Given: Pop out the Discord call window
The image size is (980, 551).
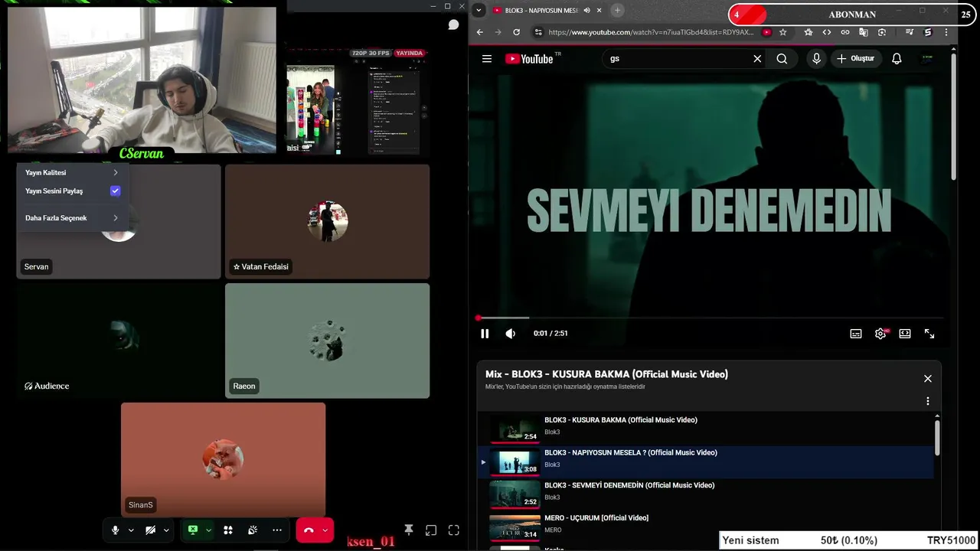Looking at the screenshot, I should click(x=431, y=530).
